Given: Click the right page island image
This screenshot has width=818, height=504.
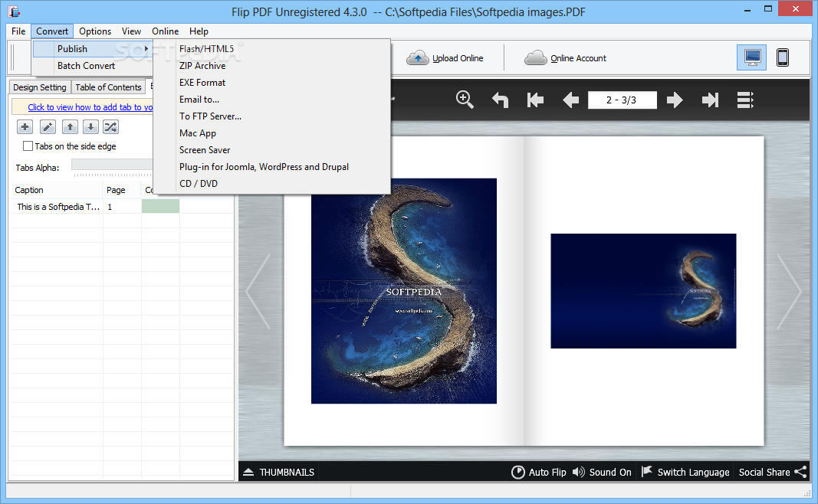Looking at the screenshot, I should click(643, 291).
